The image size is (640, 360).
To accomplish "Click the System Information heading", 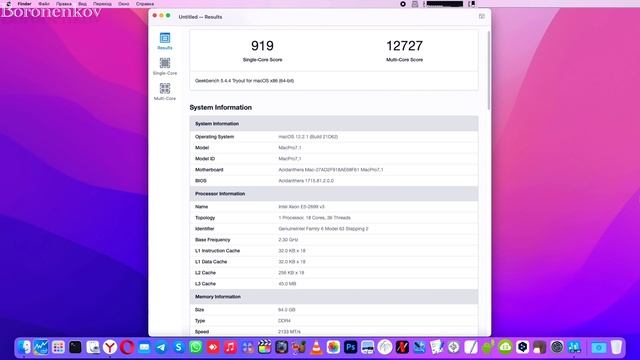I will [x=220, y=107].
